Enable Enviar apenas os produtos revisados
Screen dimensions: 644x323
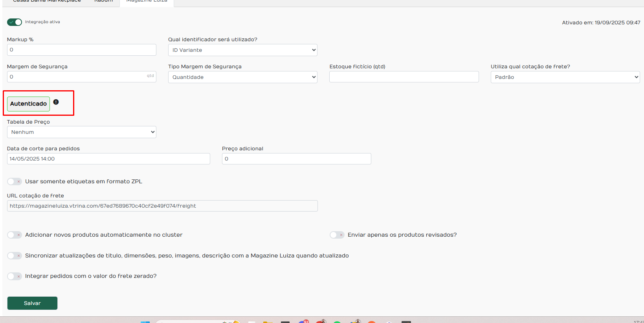(337, 235)
